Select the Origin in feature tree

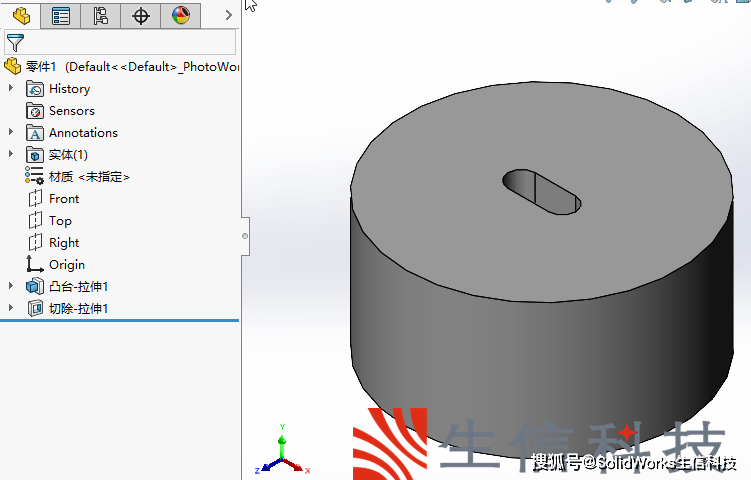click(66, 265)
